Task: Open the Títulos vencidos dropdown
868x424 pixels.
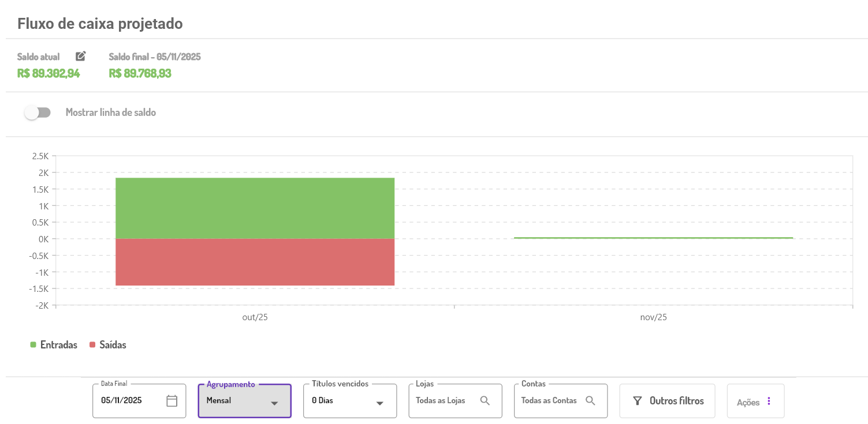Action: click(350, 401)
